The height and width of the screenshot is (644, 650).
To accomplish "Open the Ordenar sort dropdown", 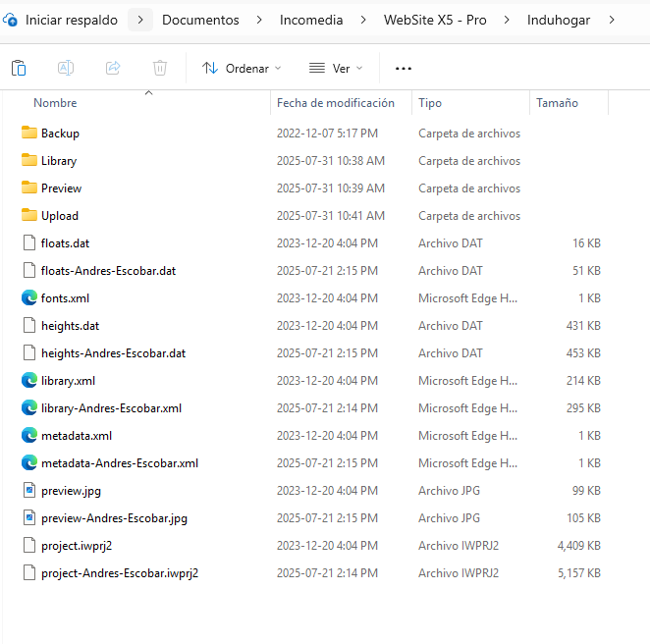I will [242, 69].
